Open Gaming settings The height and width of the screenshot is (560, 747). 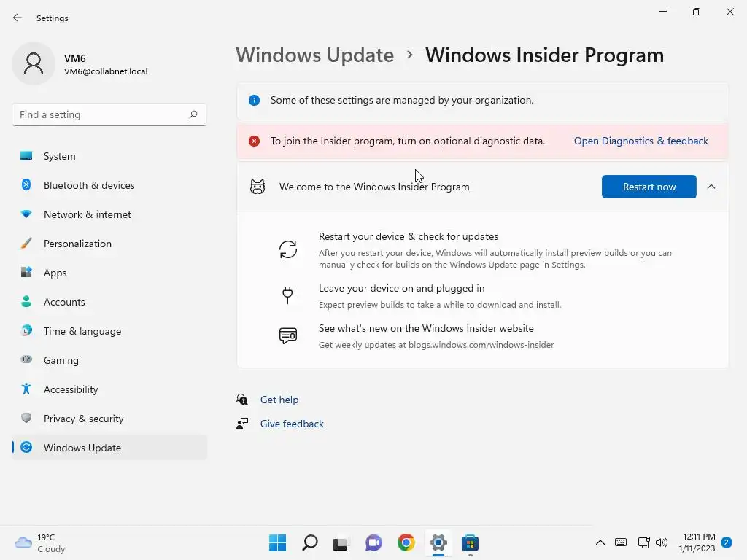[109, 360]
